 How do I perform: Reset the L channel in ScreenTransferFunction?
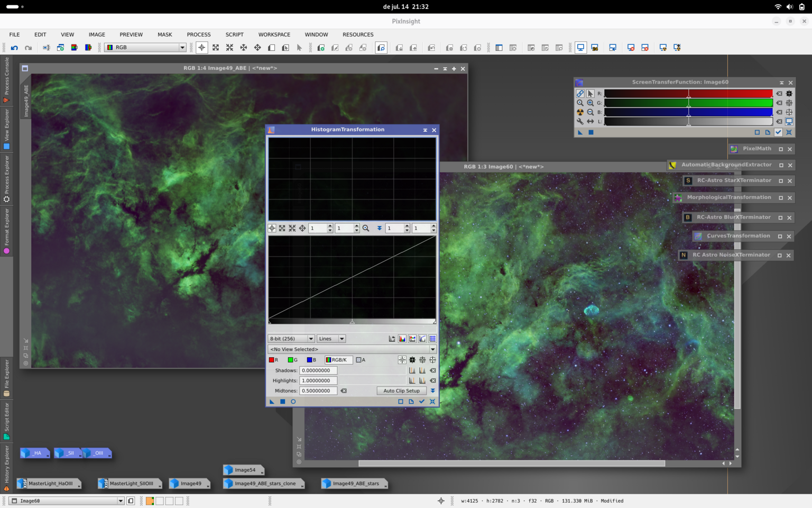click(779, 122)
